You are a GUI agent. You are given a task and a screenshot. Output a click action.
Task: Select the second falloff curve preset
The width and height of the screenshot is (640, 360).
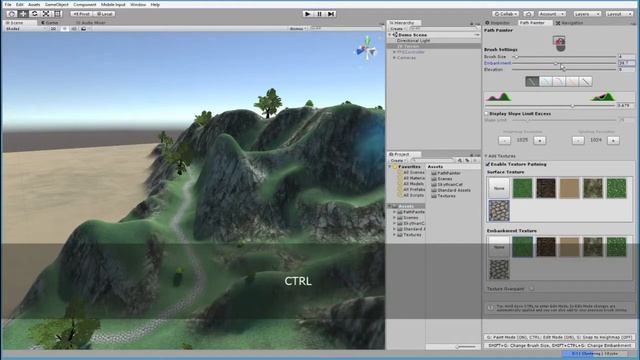click(546, 81)
